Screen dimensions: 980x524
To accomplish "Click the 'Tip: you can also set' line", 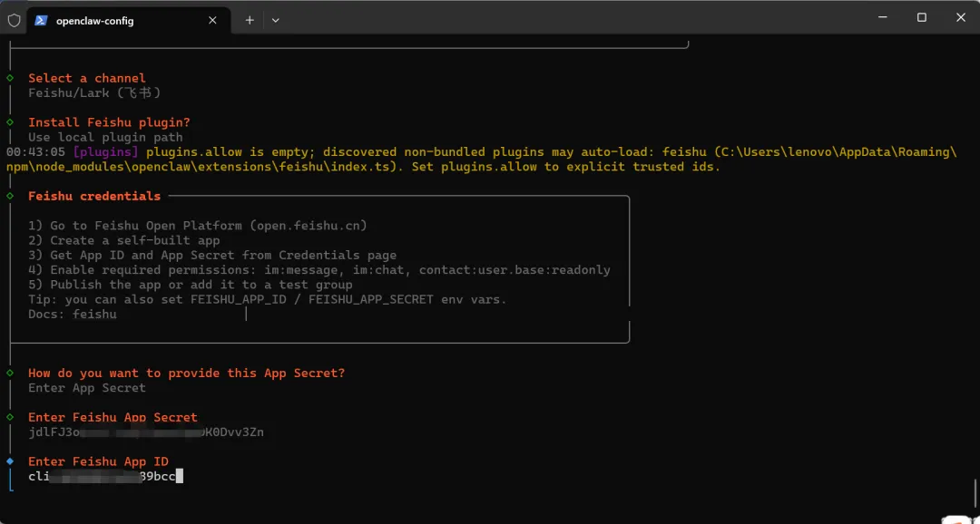I will (x=268, y=300).
